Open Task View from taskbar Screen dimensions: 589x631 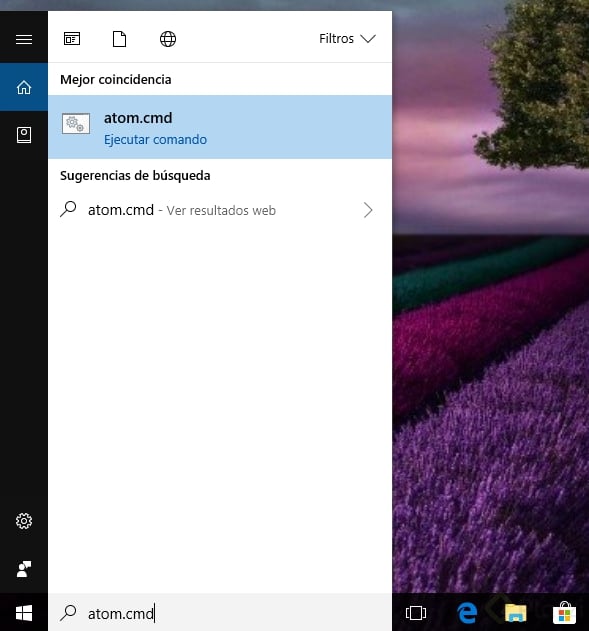416,613
